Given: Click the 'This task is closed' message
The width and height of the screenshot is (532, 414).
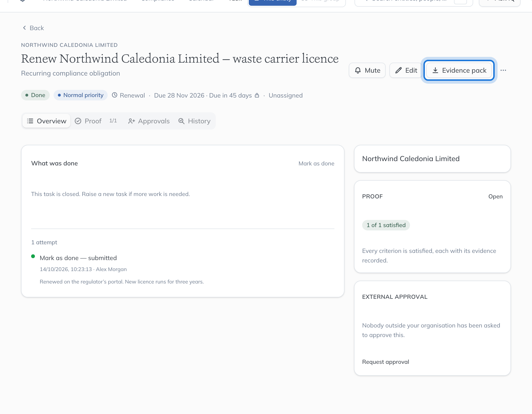Looking at the screenshot, I should [x=110, y=194].
